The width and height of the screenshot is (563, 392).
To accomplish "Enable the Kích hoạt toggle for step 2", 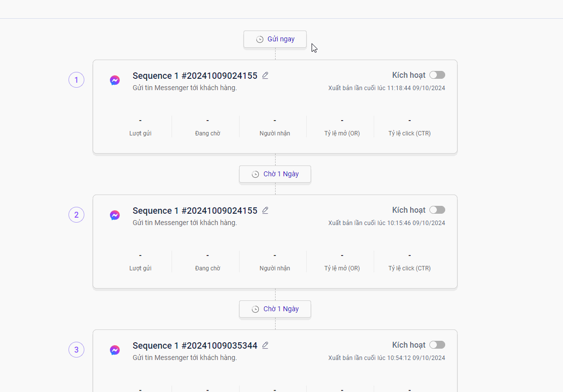I will pos(437,210).
